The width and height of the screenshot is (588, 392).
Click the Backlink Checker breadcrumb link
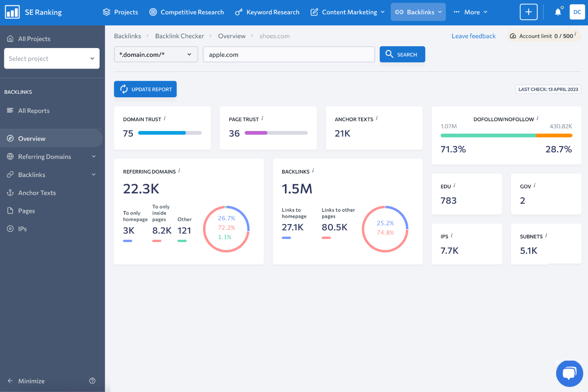pos(180,36)
